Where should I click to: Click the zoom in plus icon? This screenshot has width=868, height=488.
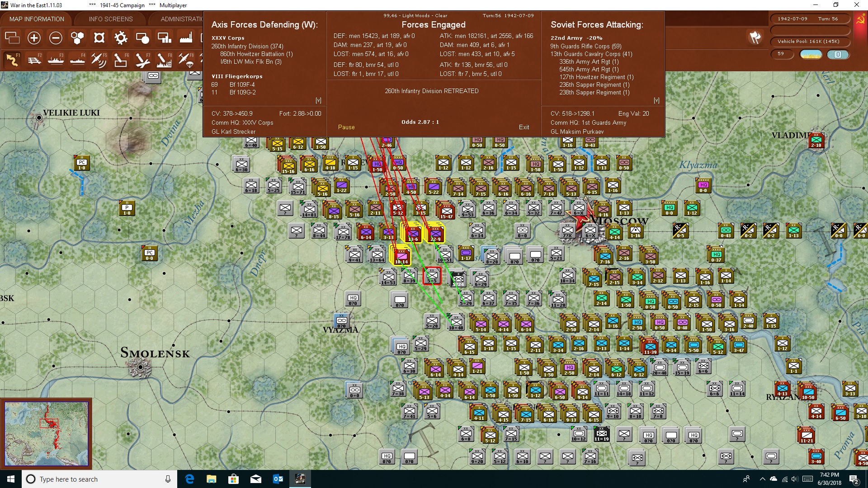pyautogui.click(x=34, y=38)
